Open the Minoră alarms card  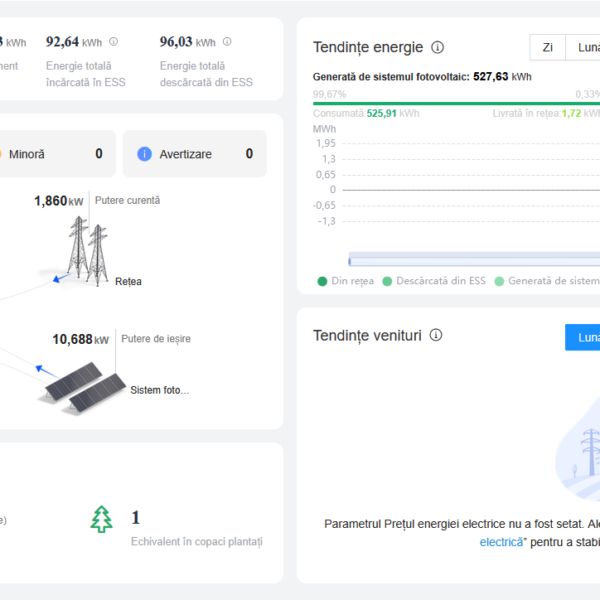pyautogui.click(x=55, y=154)
